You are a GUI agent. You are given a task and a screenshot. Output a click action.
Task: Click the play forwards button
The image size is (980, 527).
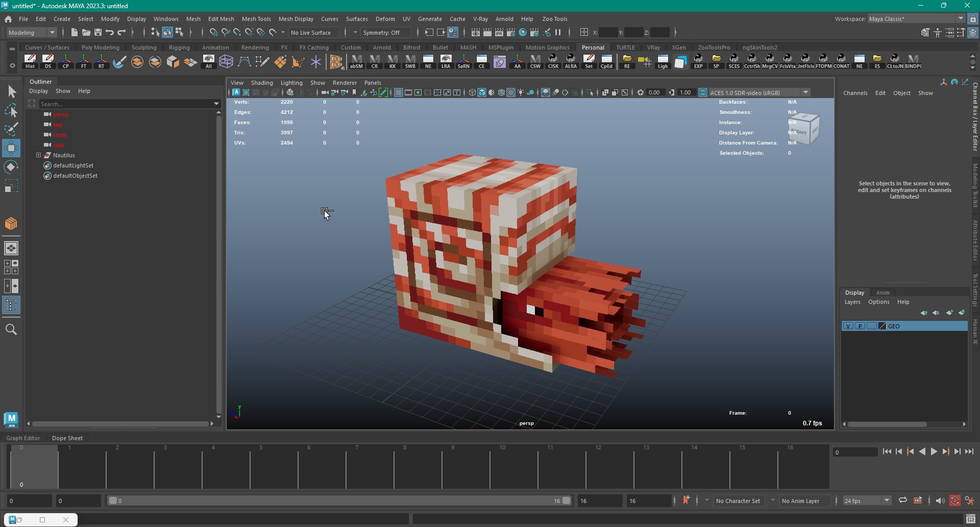[934, 451]
